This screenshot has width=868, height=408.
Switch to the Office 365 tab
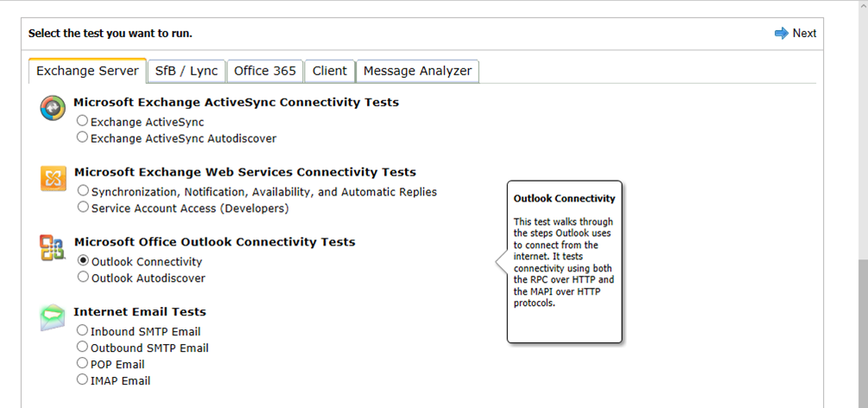(265, 71)
